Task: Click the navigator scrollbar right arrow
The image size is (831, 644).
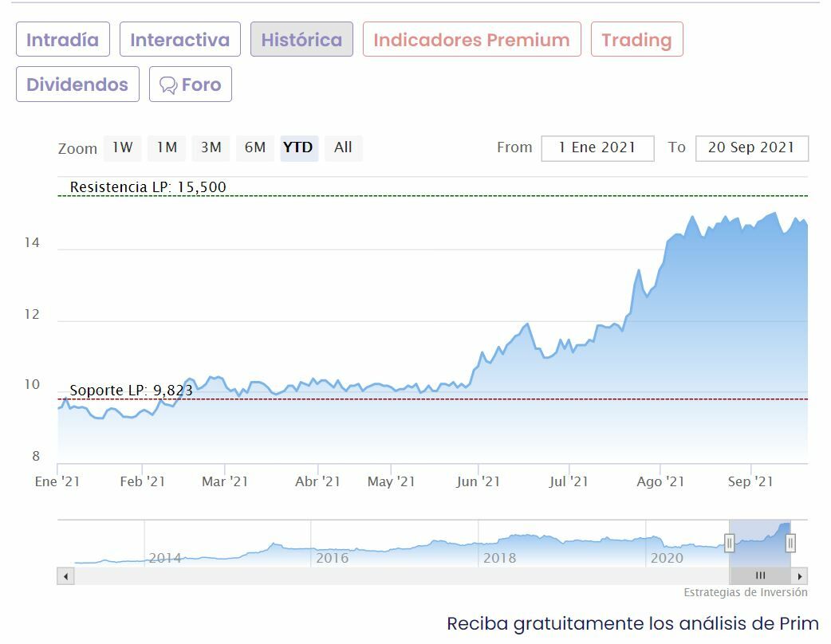Action: 801,575
